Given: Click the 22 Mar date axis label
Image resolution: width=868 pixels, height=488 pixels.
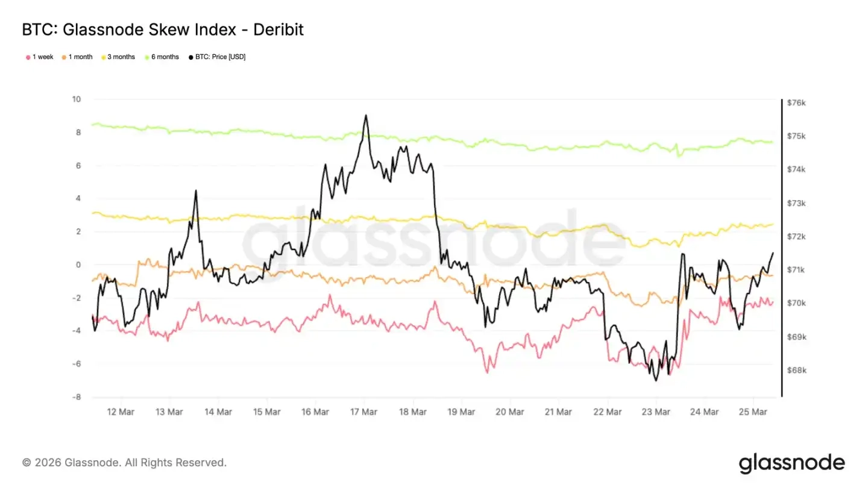Looking at the screenshot, I should [x=607, y=412].
